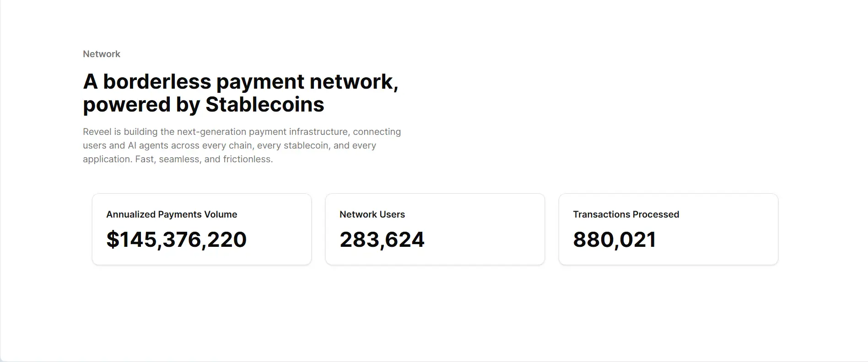Click the word "borderless" in the heading
868x362 pixels.
[157, 82]
